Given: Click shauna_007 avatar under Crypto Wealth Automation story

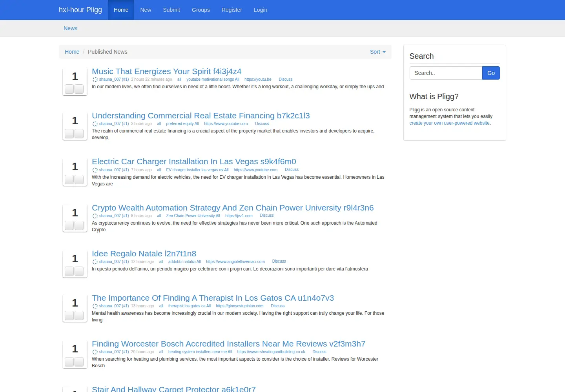Looking at the screenshot, I should (x=95, y=216).
